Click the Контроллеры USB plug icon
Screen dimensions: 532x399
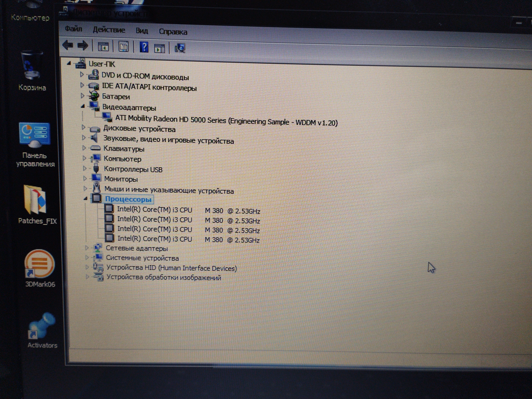[x=96, y=168]
